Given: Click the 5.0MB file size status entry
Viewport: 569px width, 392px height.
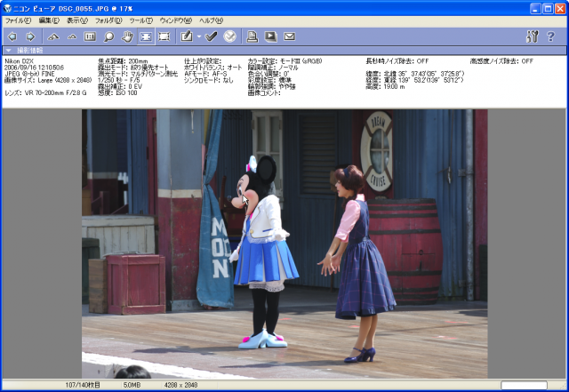Looking at the screenshot, I should (132, 385).
